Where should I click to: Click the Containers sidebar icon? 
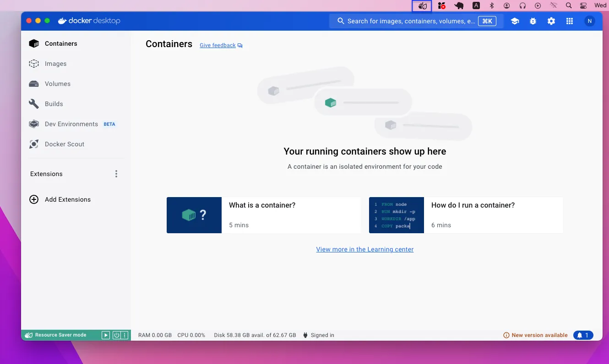point(34,43)
